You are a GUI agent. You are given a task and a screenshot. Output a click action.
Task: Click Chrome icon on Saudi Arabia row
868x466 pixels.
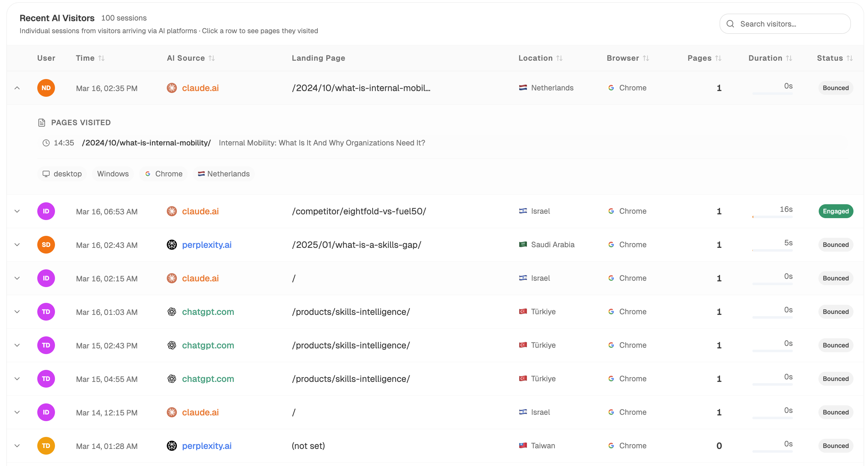(611, 245)
